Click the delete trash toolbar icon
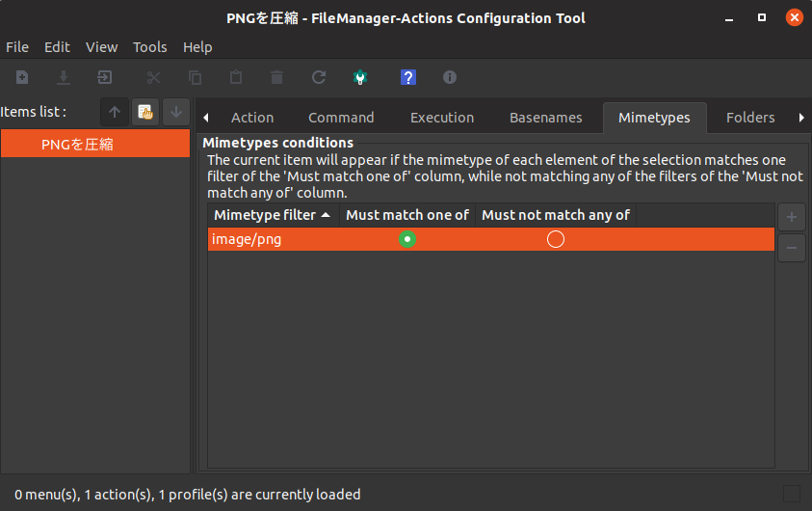The image size is (812, 511). [x=277, y=77]
